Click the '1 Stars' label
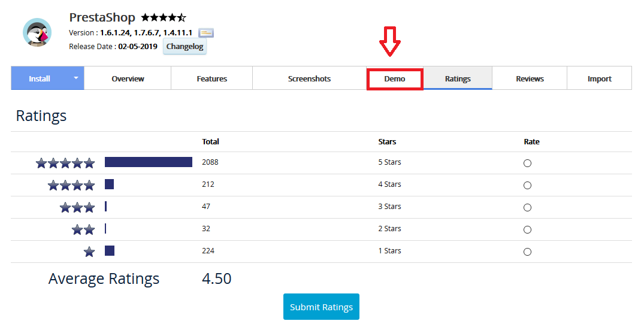644x327 pixels. point(389,250)
